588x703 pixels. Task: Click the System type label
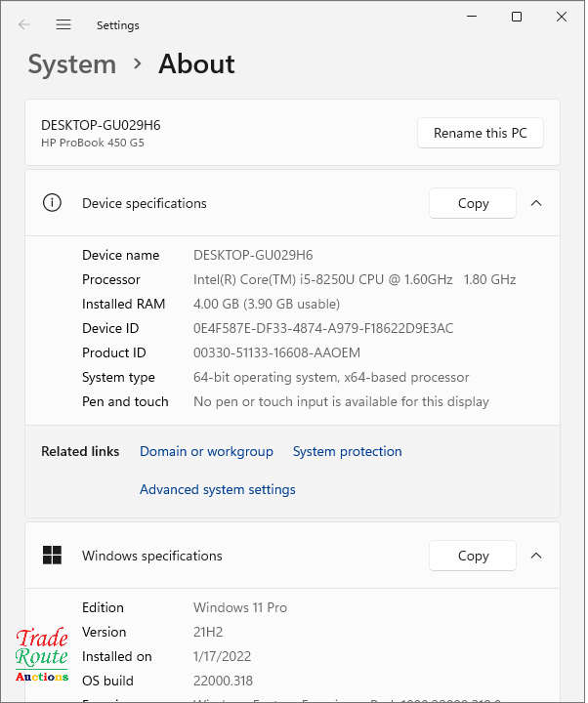(118, 378)
